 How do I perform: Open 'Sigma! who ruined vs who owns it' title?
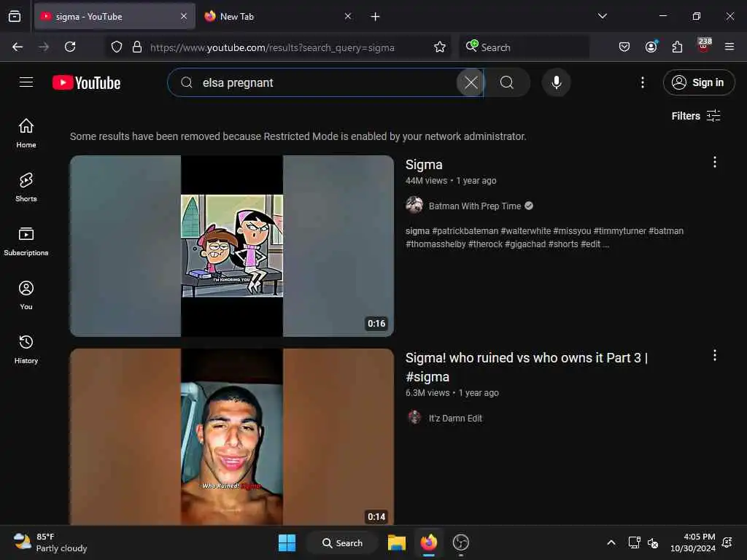click(x=527, y=367)
